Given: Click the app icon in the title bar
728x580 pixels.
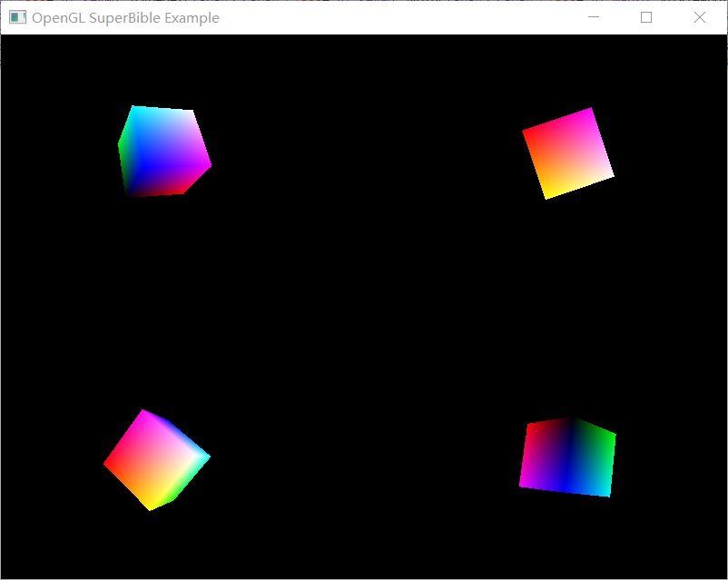Looking at the screenshot, I should click(17, 17).
